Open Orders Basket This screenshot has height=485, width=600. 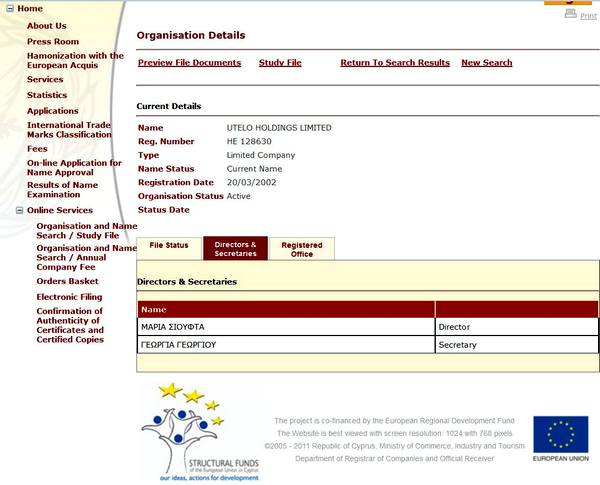tap(67, 281)
